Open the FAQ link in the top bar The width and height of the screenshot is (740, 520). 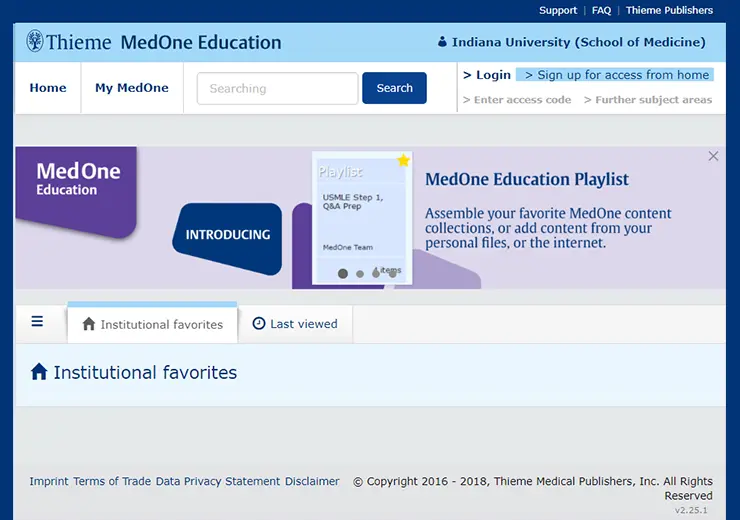pyautogui.click(x=601, y=10)
